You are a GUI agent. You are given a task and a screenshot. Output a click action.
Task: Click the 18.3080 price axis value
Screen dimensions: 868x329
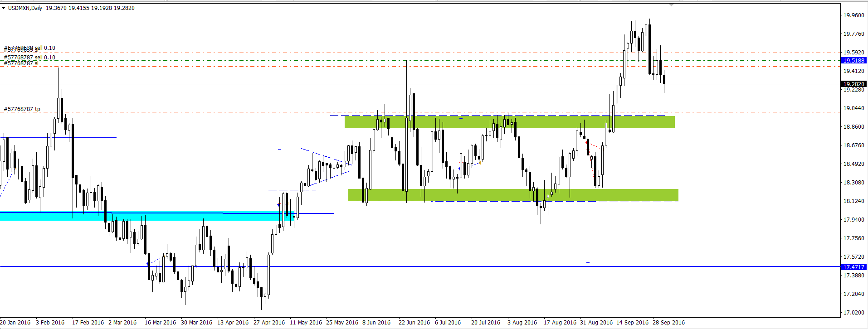853,182
